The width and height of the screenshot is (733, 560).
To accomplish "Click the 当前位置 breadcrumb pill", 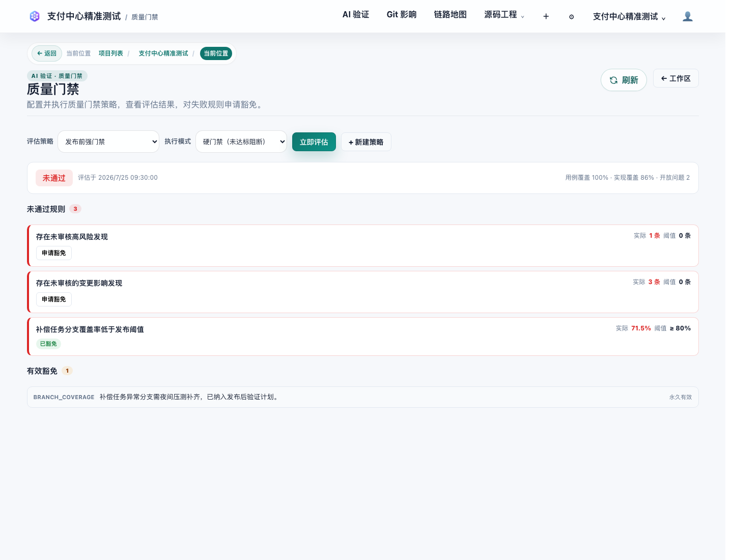I will pyautogui.click(x=216, y=53).
